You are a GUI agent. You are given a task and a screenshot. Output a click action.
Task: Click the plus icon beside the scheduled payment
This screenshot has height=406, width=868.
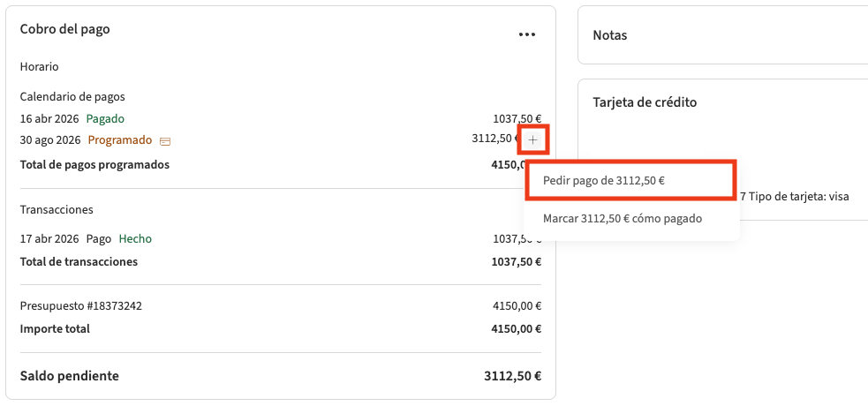[x=532, y=139]
